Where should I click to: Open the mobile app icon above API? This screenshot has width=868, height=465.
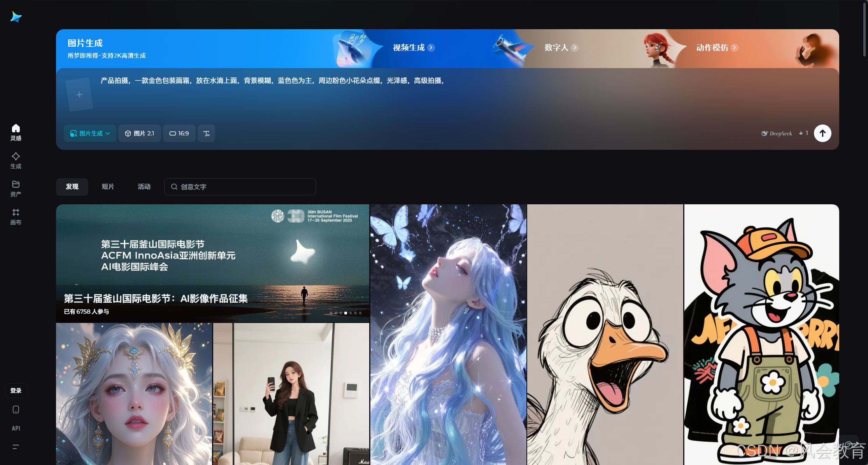click(16, 409)
